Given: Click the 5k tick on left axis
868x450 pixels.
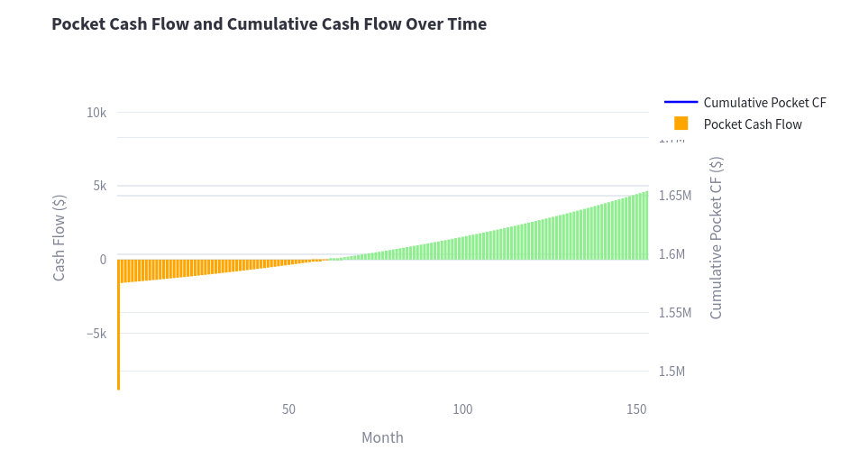Looking at the screenshot, I should [100, 186].
